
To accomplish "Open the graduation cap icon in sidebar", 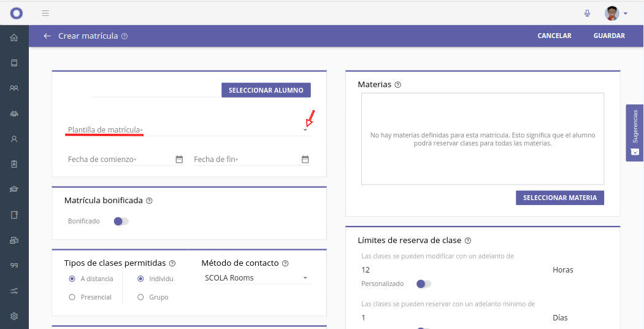I will [14, 189].
